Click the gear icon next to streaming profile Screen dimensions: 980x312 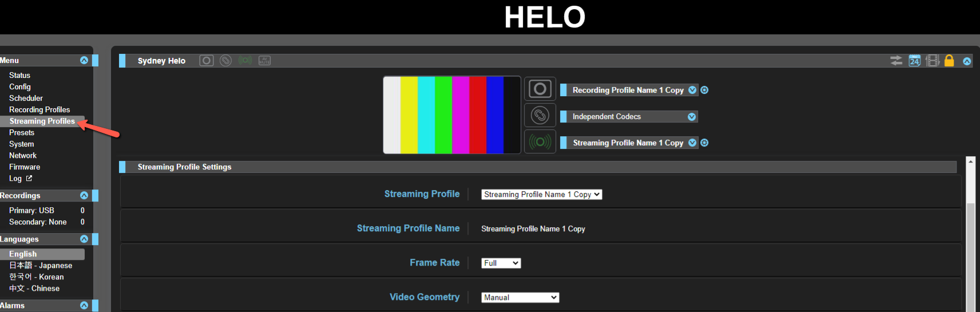click(704, 143)
